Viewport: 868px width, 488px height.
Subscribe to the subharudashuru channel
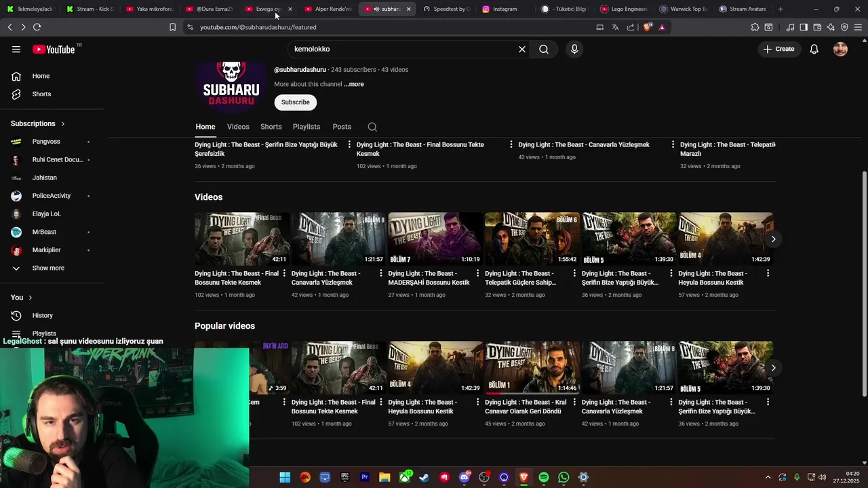click(296, 102)
